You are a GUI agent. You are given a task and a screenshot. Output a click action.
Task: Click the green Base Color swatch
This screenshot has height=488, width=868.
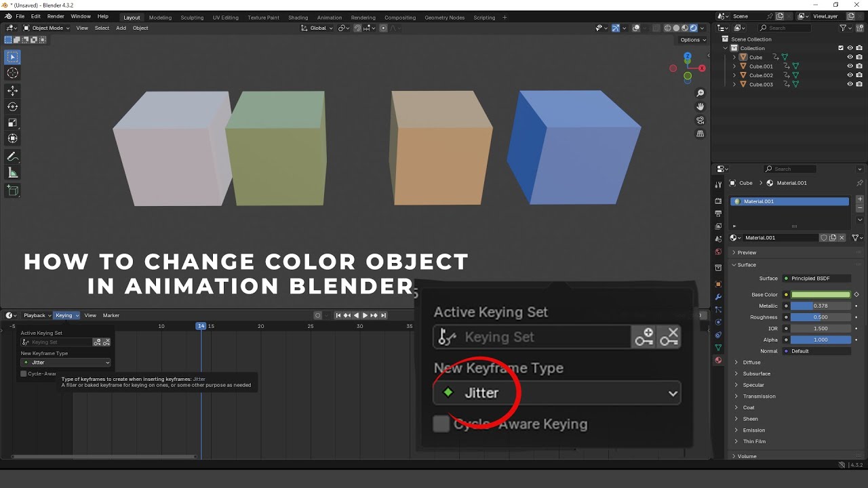point(821,295)
